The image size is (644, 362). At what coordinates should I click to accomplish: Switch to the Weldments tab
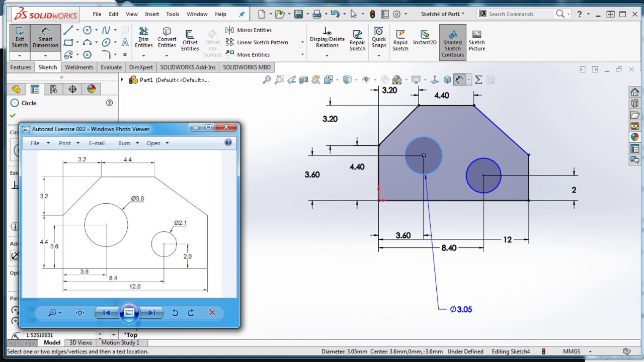click(x=79, y=67)
